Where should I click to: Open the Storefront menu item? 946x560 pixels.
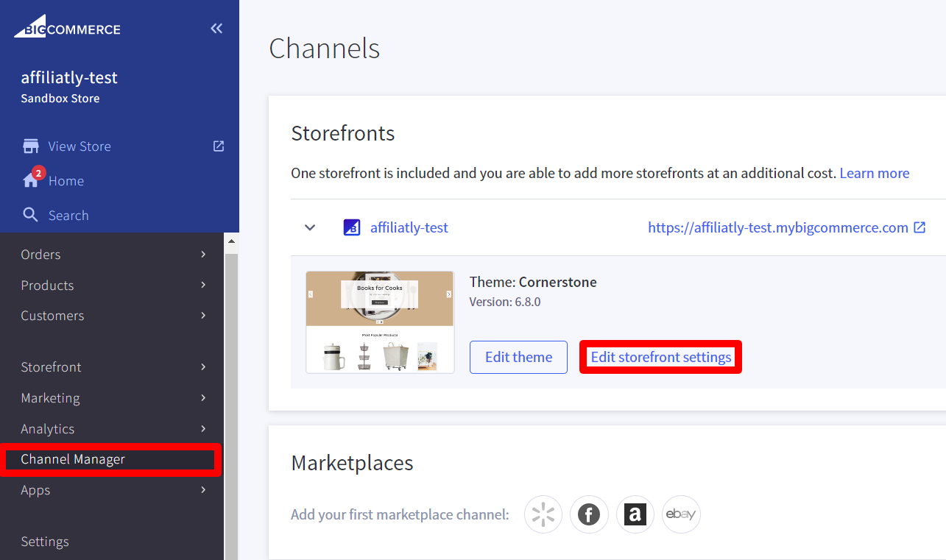point(112,367)
